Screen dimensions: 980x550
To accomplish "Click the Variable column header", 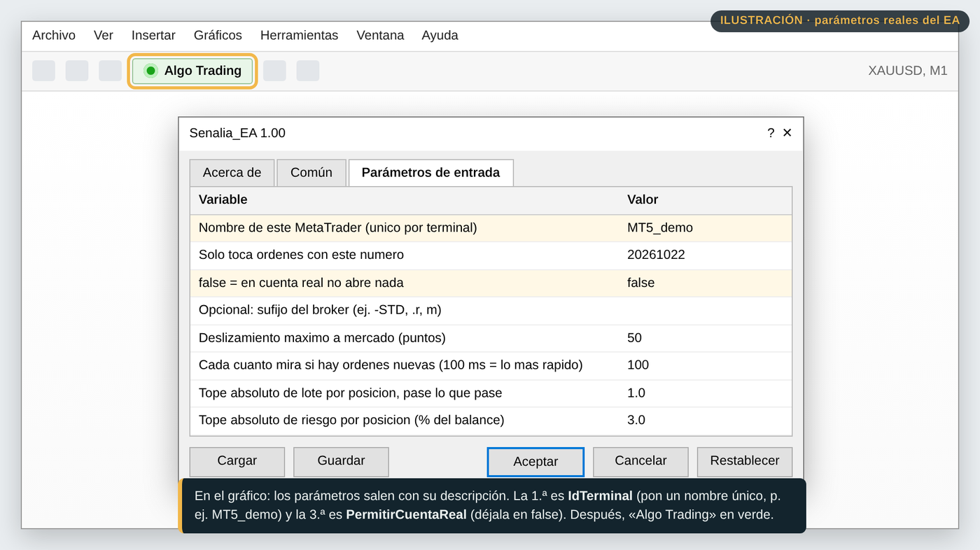I will point(223,199).
